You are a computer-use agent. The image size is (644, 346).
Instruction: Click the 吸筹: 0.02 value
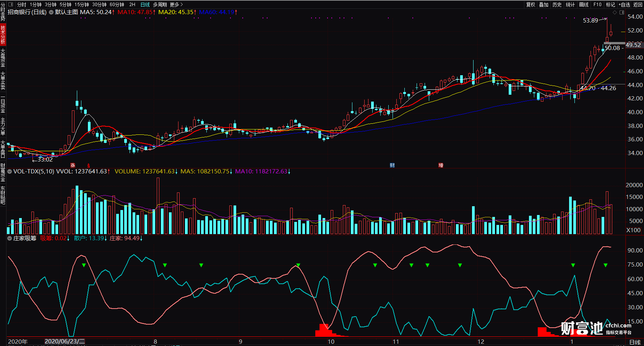pyautogui.click(x=55, y=238)
